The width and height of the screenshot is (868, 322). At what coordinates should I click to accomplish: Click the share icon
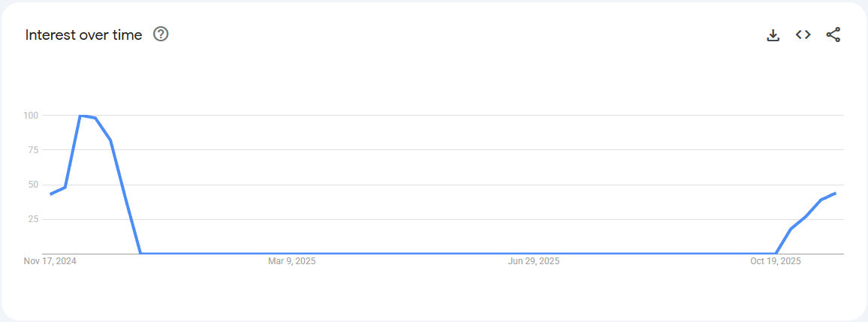pos(833,35)
